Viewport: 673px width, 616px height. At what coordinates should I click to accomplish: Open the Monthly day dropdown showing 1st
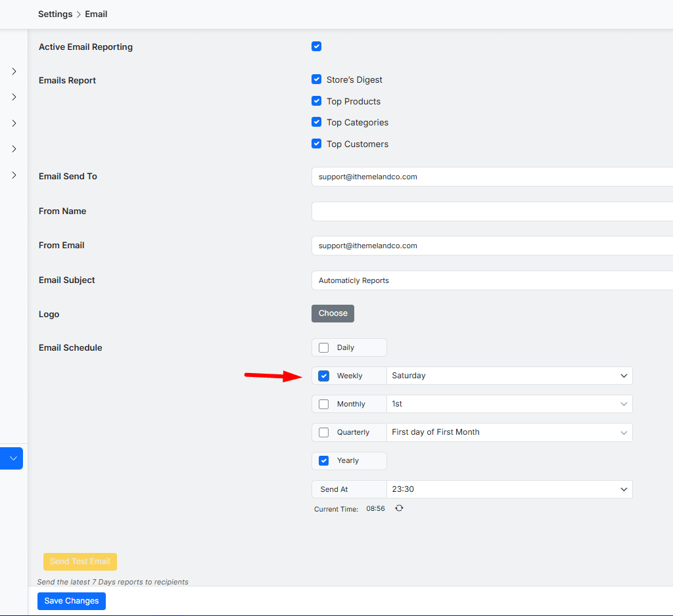click(x=509, y=404)
